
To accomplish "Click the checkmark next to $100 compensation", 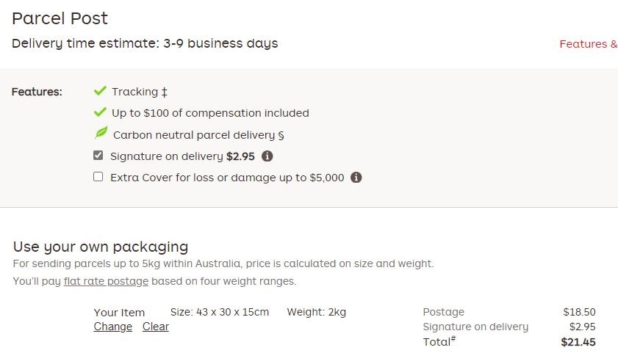I will click(x=101, y=113).
